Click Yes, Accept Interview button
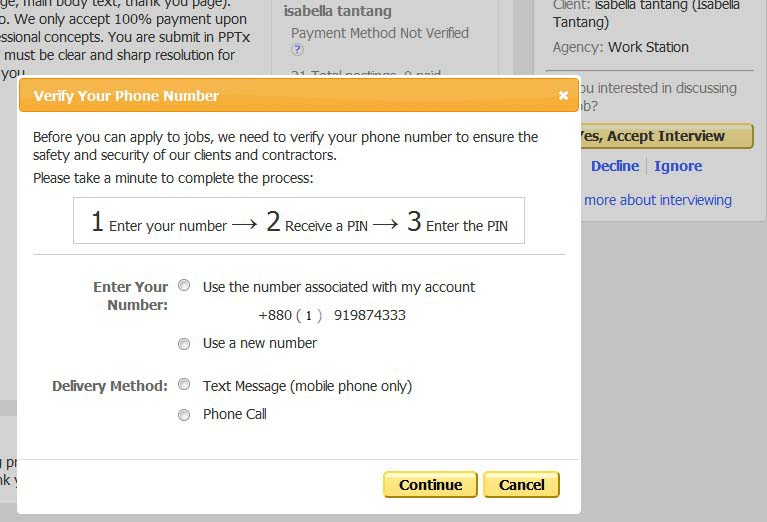The image size is (767, 522). (665, 136)
